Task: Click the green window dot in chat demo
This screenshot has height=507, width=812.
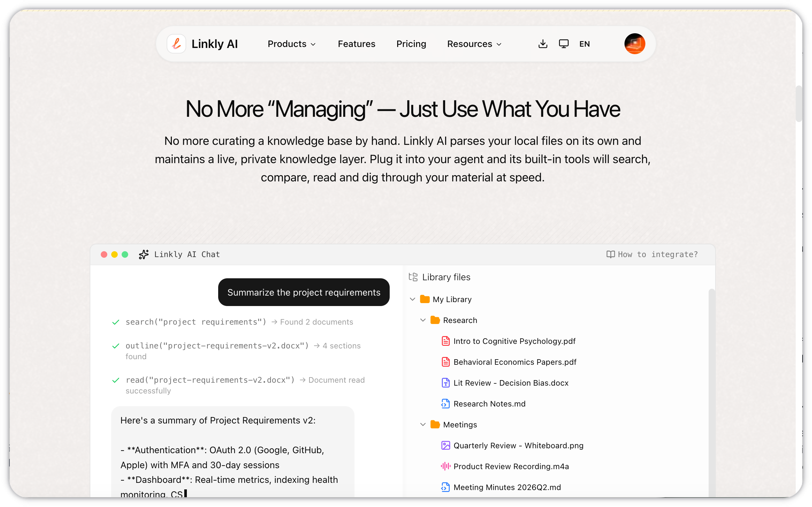Action: click(125, 254)
